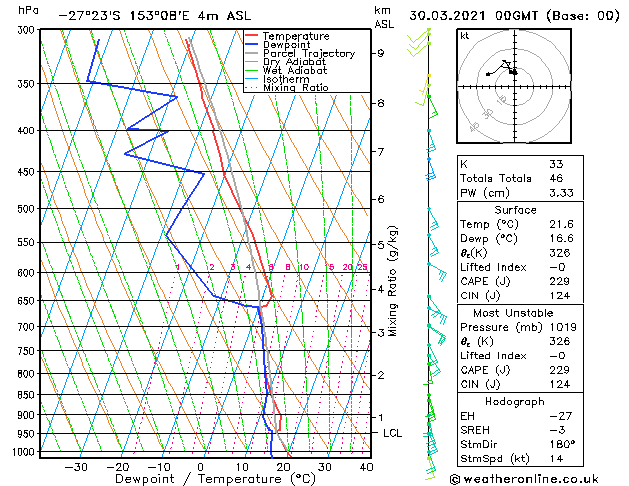Click the 450 pressure level label
This screenshot has height=486, width=629.
tap(28, 172)
